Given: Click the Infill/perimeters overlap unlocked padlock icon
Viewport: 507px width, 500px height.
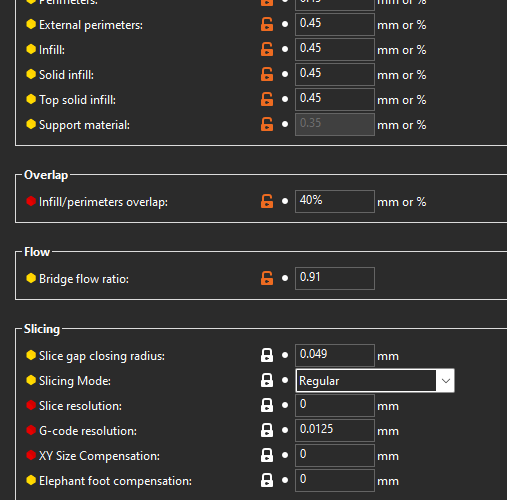Looking at the screenshot, I should (267, 202).
